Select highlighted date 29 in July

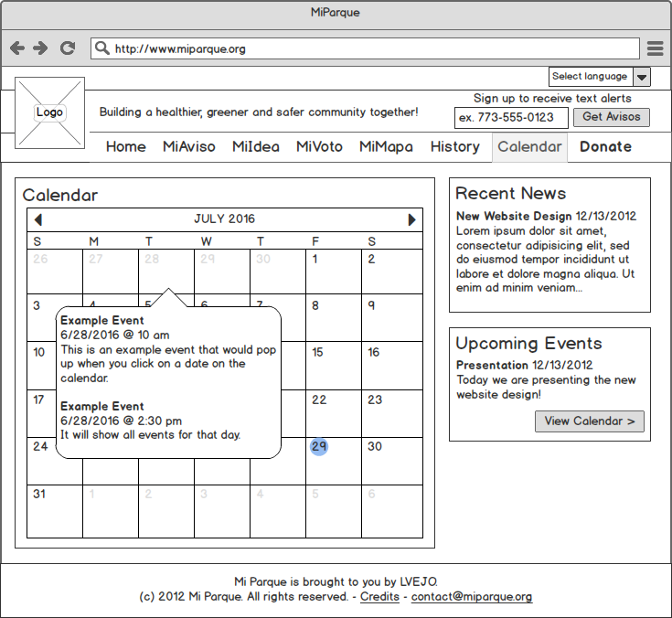(319, 446)
